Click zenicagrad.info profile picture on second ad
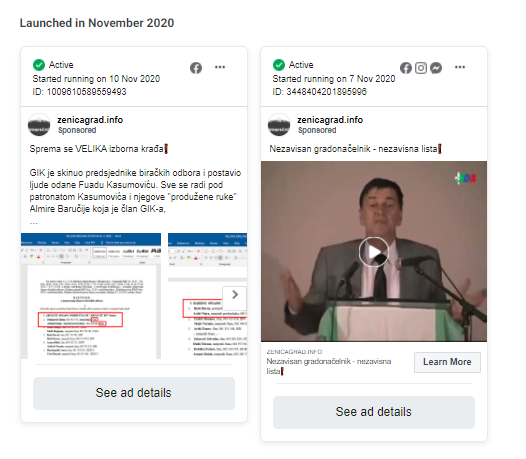The width and height of the screenshot is (526, 459). (279, 125)
